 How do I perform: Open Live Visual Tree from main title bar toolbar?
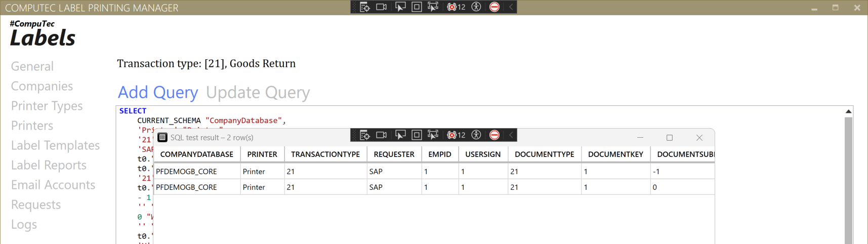[365, 7]
